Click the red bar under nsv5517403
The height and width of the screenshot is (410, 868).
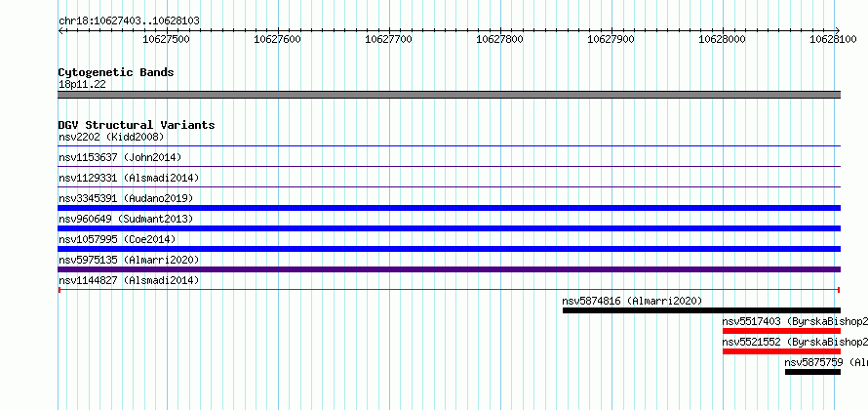(x=781, y=331)
